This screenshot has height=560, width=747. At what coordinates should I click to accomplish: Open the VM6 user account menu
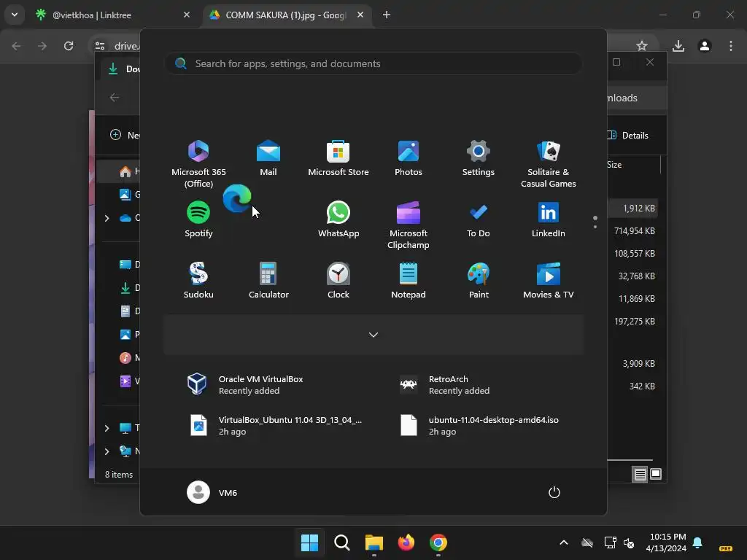tap(212, 492)
